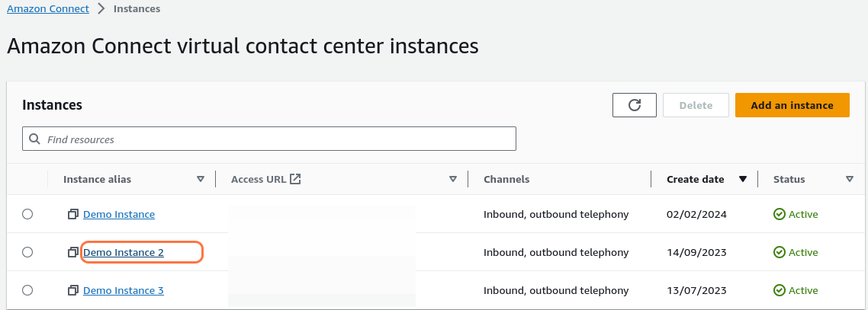
Task: Select the Demo Instance 2 radio button
Action: pos(27,252)
